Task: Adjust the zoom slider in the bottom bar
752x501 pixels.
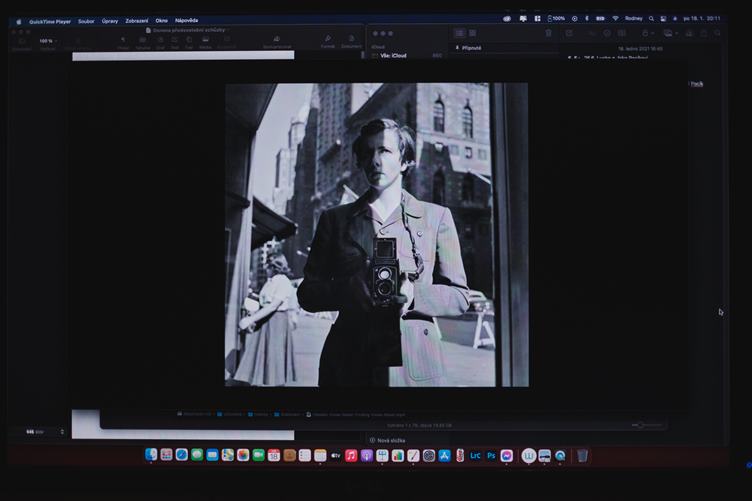Action: coord(646,425)
